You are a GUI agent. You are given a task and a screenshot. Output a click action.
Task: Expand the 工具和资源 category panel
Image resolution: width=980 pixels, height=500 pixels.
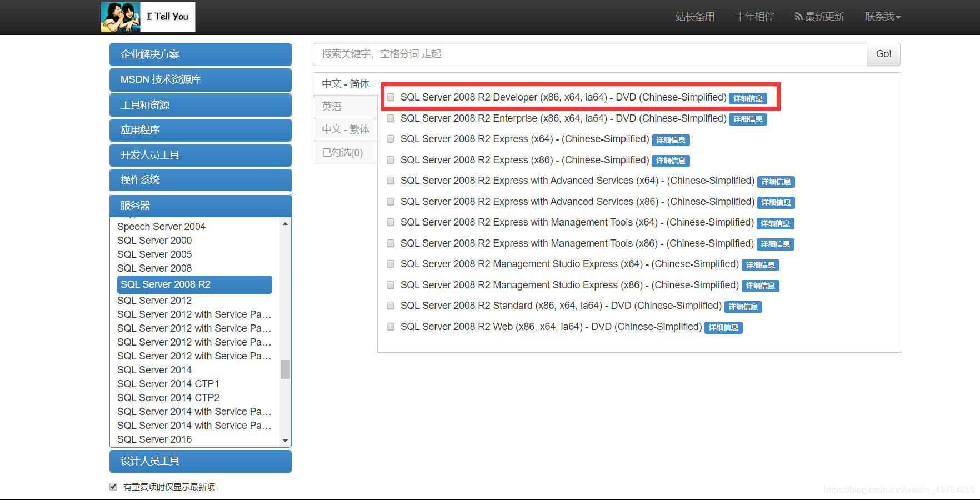[201, 105]
